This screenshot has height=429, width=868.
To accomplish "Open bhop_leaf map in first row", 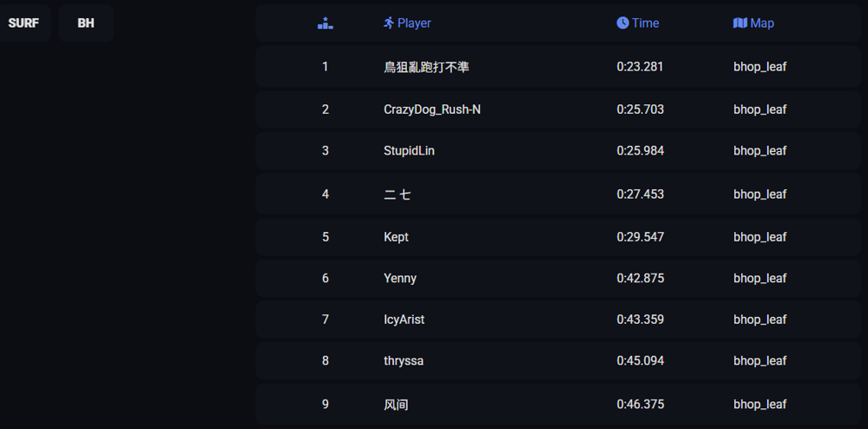I will [x=760, y=67].
